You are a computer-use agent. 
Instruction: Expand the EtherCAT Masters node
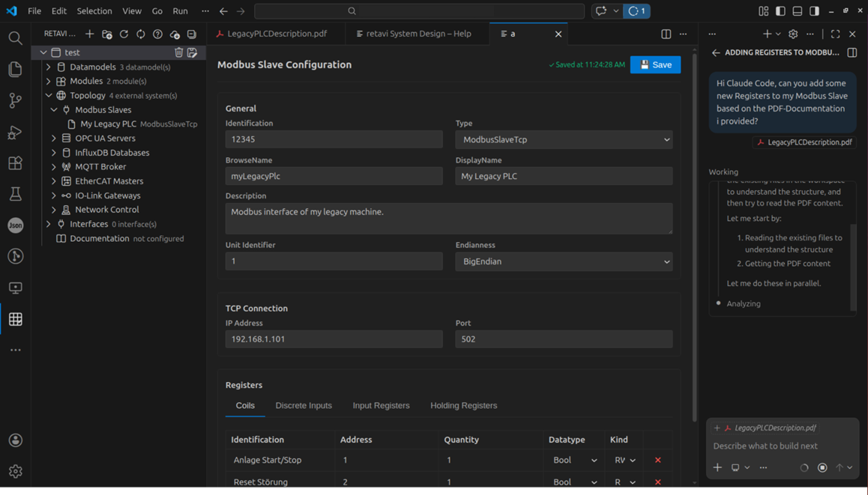[54, 181]
